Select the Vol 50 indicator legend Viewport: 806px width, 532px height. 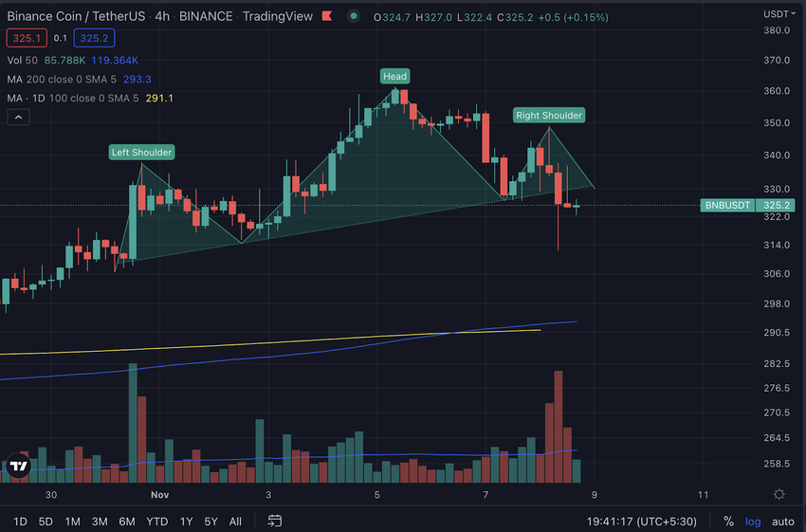tap(22, 60)
